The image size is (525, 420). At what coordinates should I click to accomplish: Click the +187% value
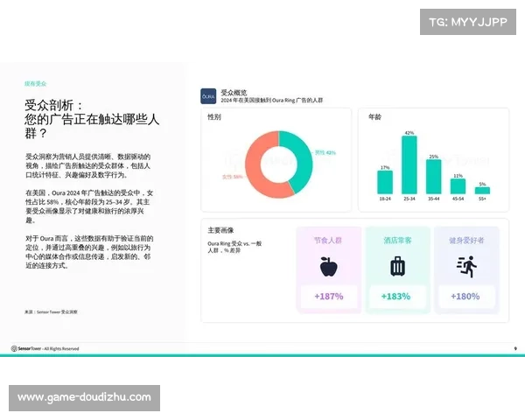329,297
